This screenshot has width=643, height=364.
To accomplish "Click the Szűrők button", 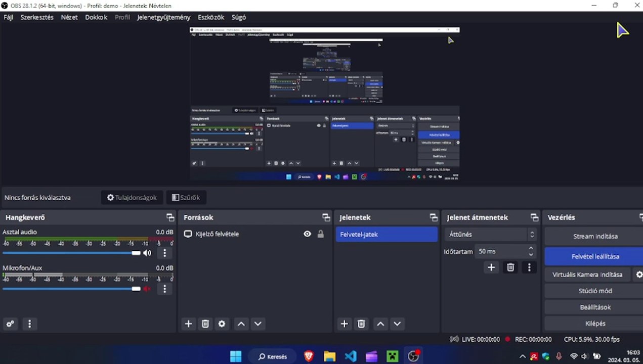I will (186, 198).
